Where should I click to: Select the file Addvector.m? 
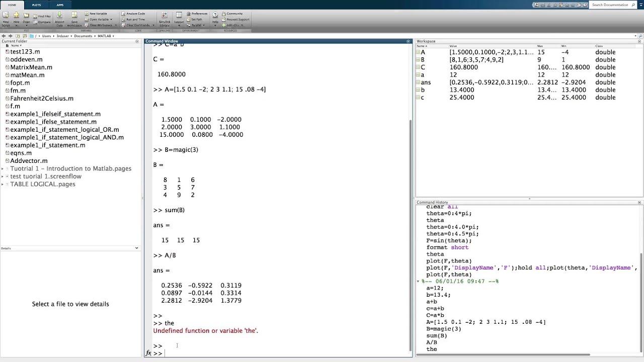pos(29,161)
